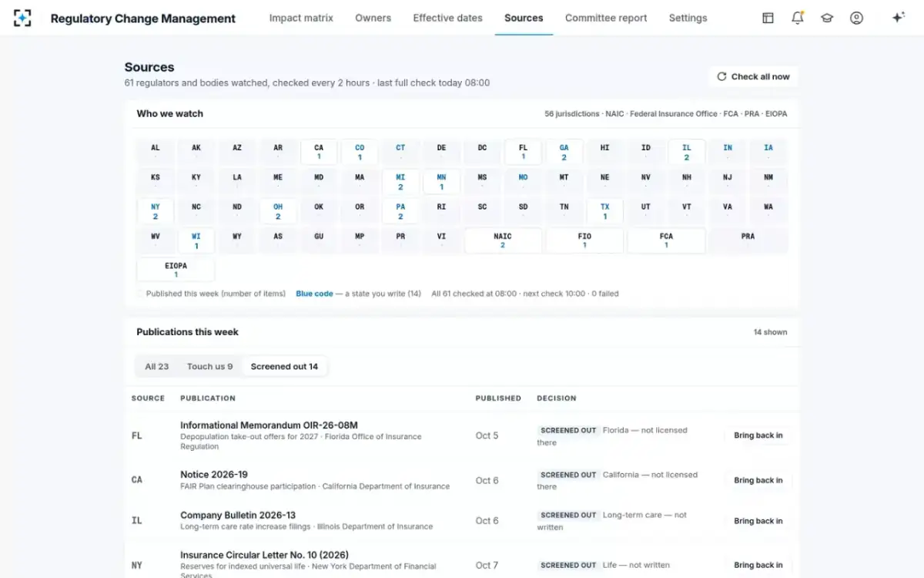This screenshot has height=578, width=924.
Task: Open the graduation cap learning icon
Action: tap(827, 18)
